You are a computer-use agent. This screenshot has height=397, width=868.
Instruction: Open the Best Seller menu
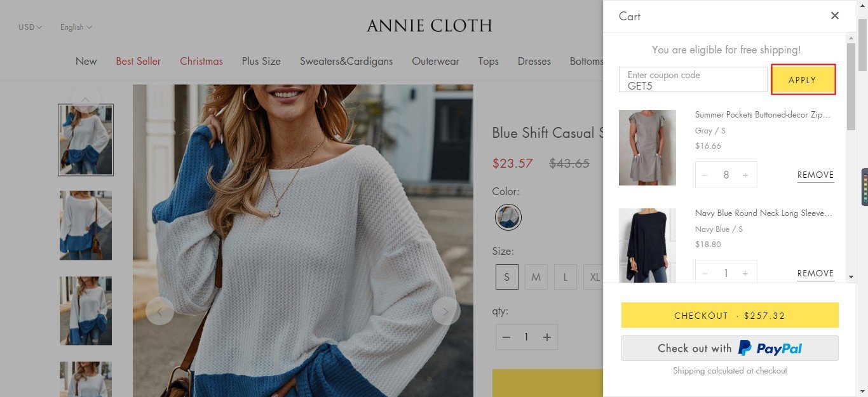pos(138,62)
